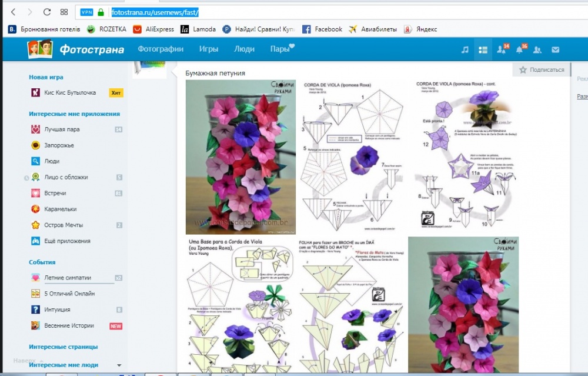The height and width of the screenshot is (376, 588).
Task: Subscribe with the Подписаться star button
Action: tap(542, 70)
